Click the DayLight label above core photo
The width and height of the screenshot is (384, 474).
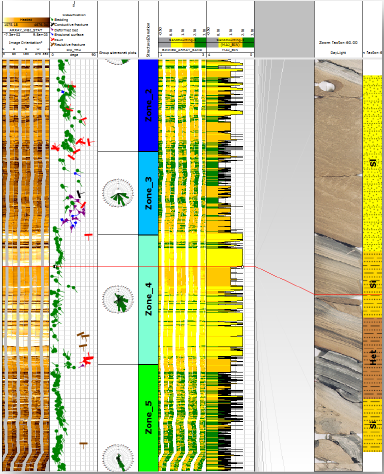[338, 53]
